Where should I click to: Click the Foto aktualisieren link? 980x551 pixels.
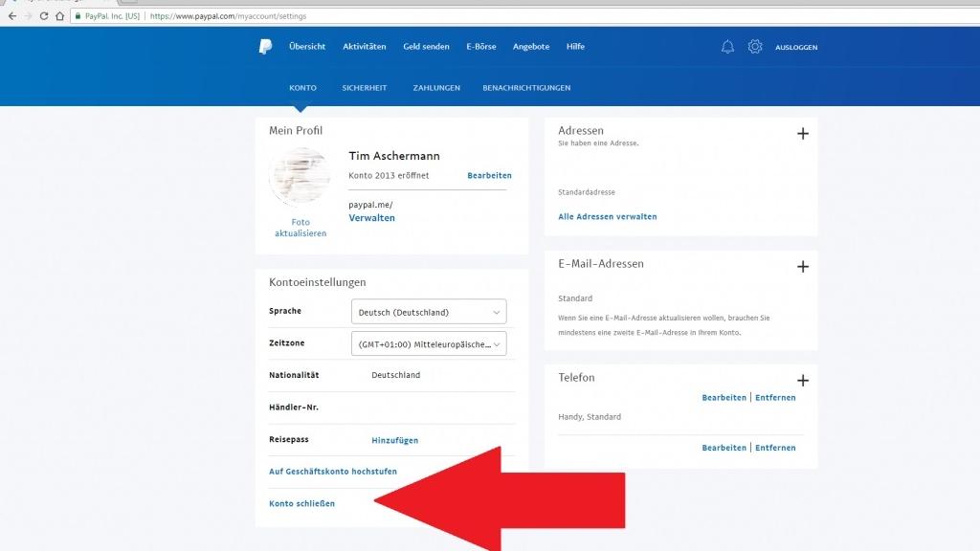(x=301, y=228)
